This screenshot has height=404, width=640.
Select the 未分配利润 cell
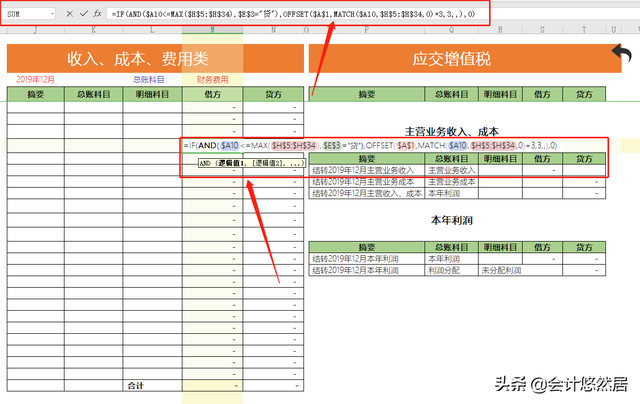click(500, 270)
